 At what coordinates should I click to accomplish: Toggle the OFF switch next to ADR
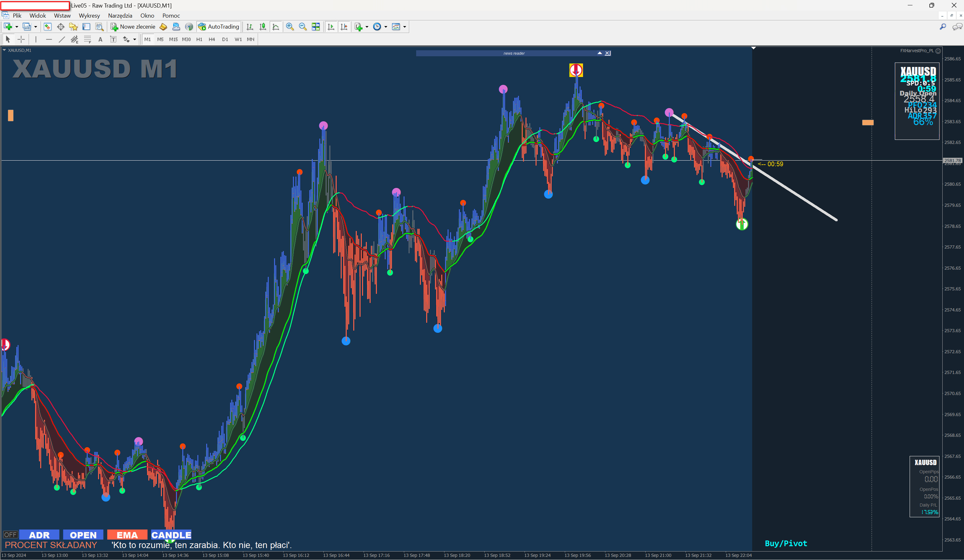[x=10, y=534]
